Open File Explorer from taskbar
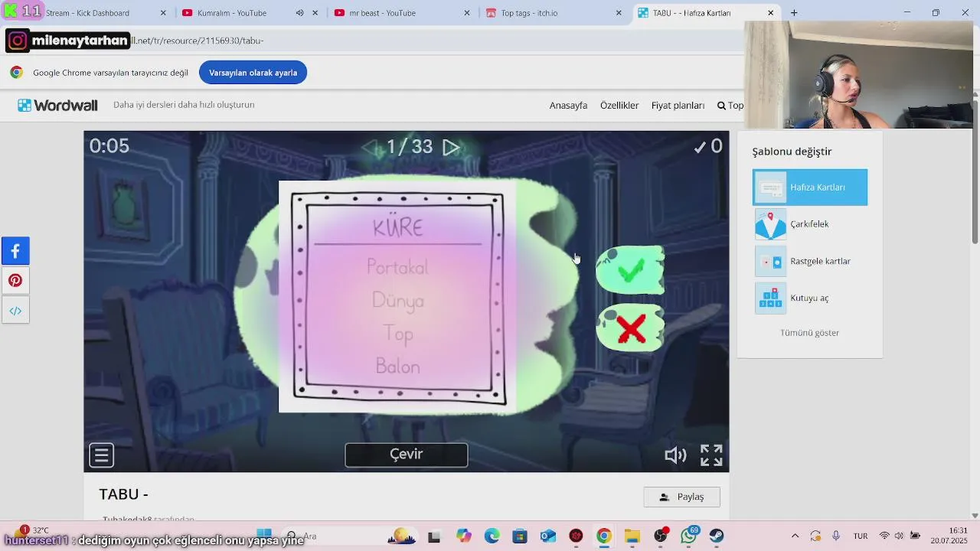Image resolution: width=980 pixels, height=551 pixels. [632, 536]
